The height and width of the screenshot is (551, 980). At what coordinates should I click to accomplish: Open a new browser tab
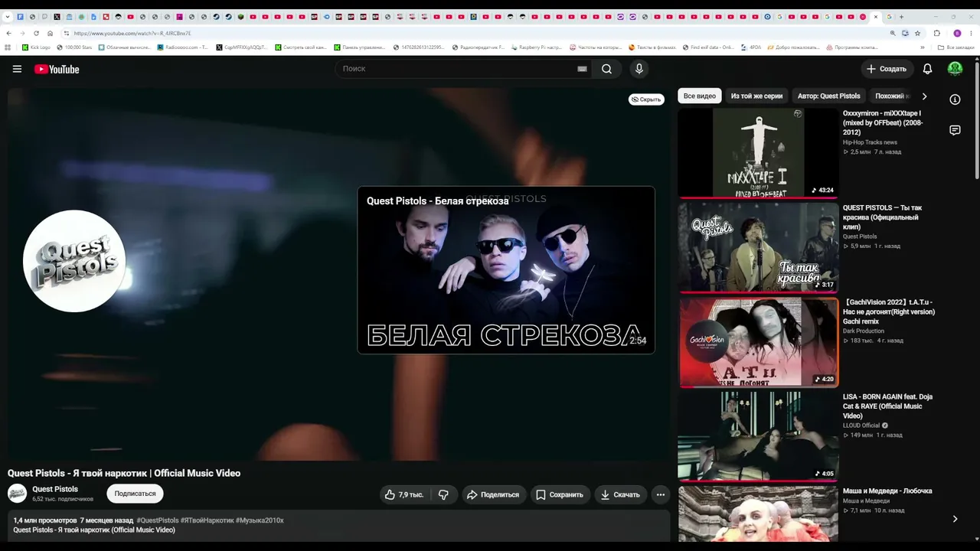tap(901, 17)
